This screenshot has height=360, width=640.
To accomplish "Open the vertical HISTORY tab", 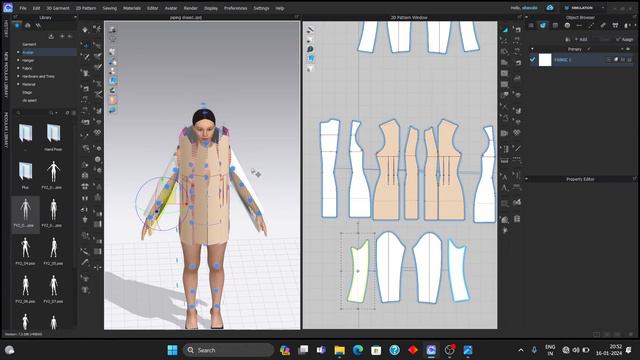I will click(6, 29).
